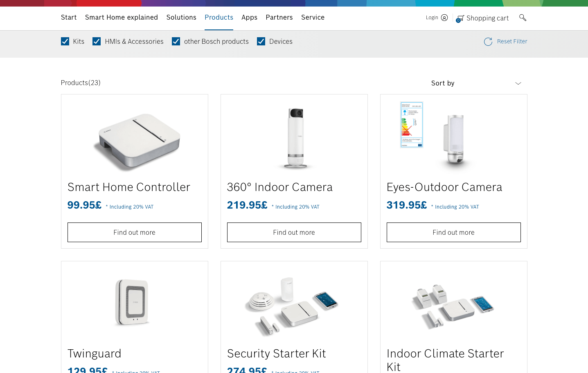The width and height of the screenshot is (588, 373).
Task: Find out more about 360° Indoor Camera
Action: pos(294,232)
